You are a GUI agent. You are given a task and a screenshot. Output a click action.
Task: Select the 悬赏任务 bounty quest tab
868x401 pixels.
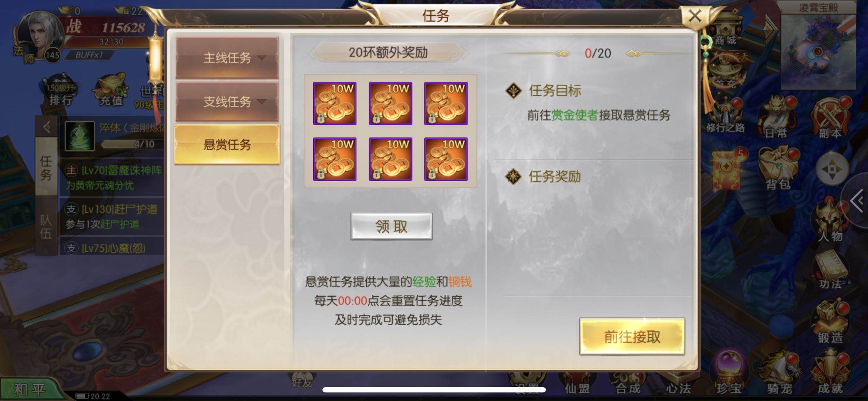227,144
